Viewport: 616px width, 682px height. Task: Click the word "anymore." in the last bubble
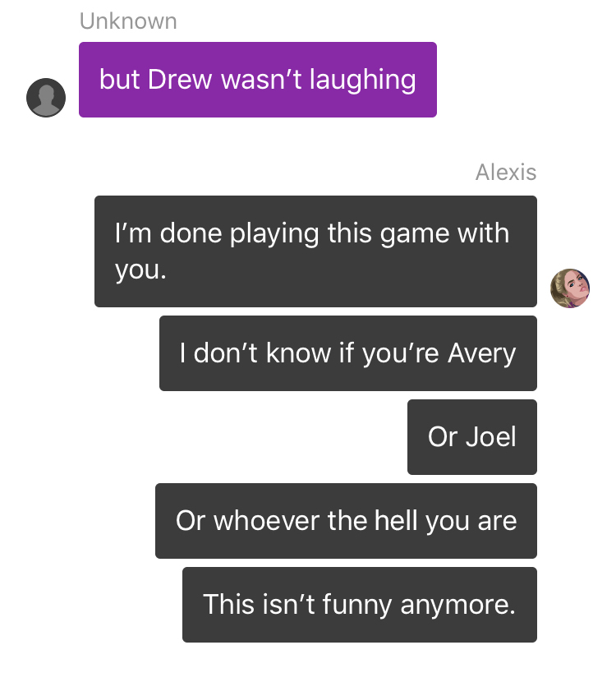[x=458, y=606]
